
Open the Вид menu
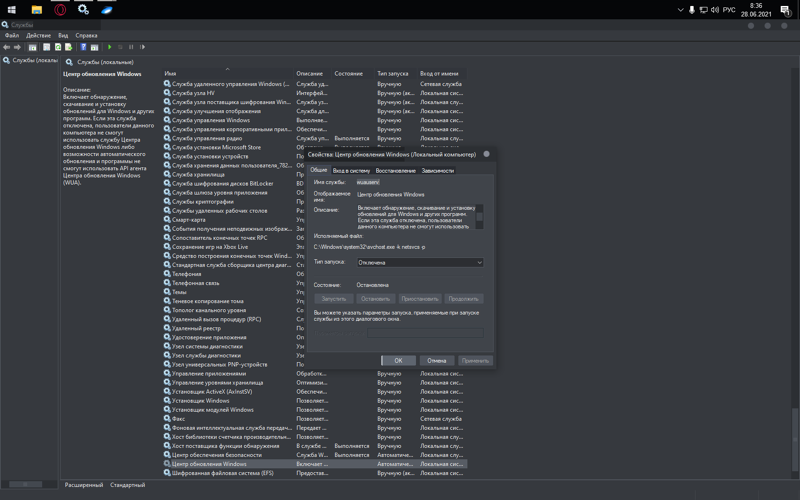63,35
